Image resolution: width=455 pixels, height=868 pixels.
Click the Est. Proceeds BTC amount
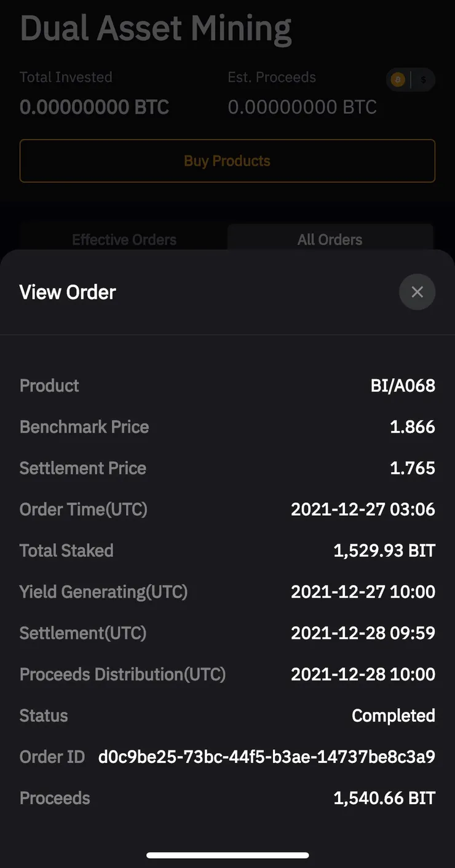pyautogui.click(x=302, y=108)
